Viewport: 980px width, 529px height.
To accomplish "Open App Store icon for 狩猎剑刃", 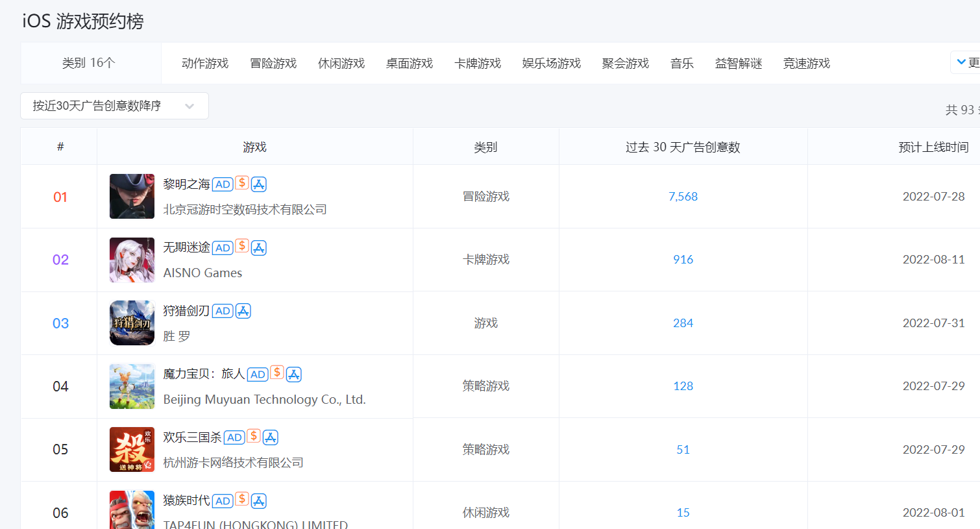I will pos(243,311).
